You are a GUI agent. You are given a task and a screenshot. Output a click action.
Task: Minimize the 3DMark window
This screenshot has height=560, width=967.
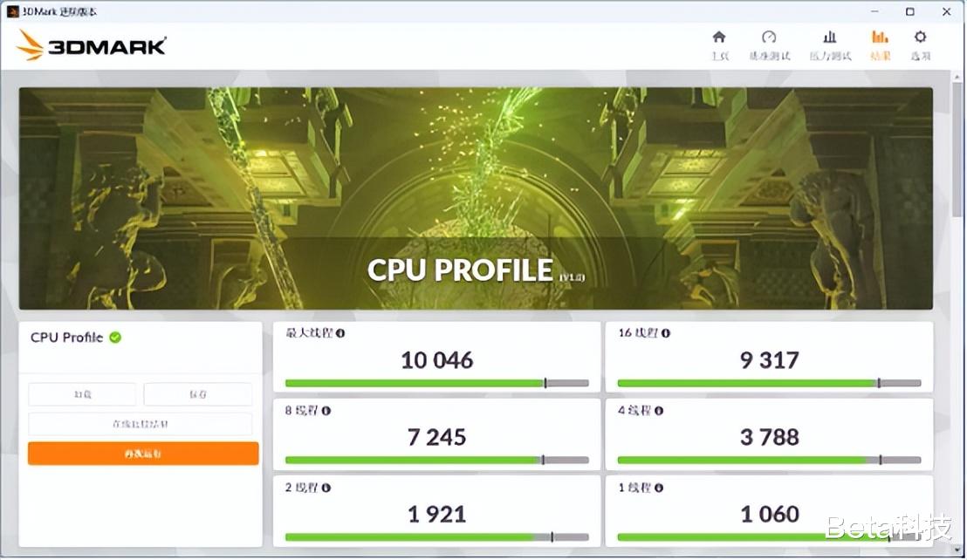[x=874, y=11]
